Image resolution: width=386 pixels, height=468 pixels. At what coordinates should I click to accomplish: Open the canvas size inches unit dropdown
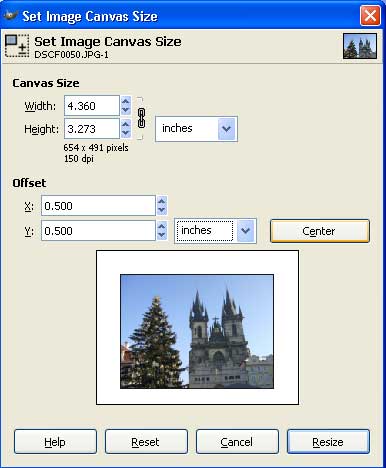click(196, 129)
